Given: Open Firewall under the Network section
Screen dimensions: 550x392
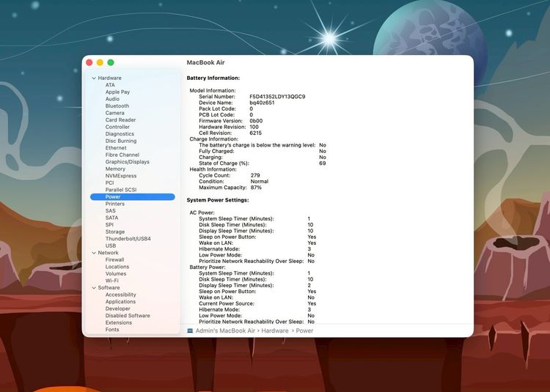Looking at the screenshot, I should pos(114,260).
